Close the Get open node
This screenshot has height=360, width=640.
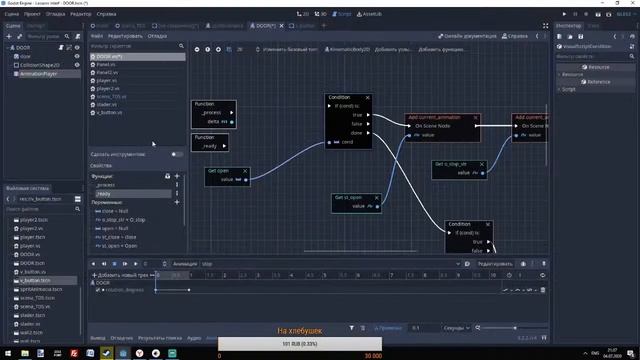[x=245, y=171]
